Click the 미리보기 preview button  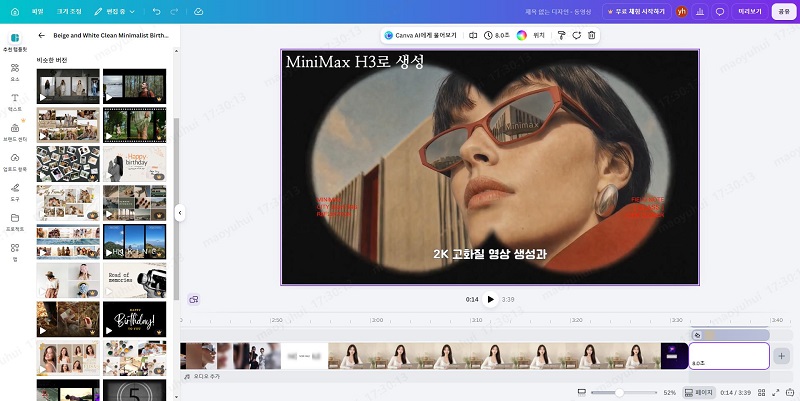click(x=749, y=11)
